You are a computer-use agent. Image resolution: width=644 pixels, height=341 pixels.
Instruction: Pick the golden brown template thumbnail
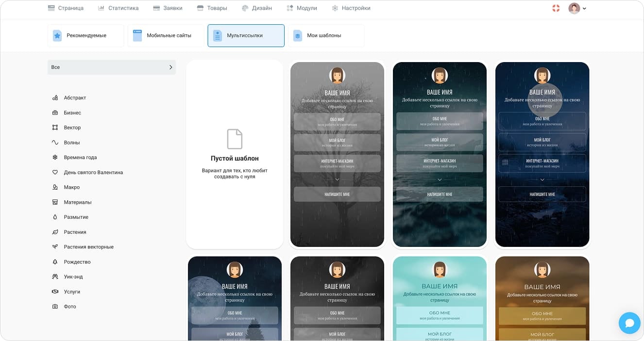point(542,298)
